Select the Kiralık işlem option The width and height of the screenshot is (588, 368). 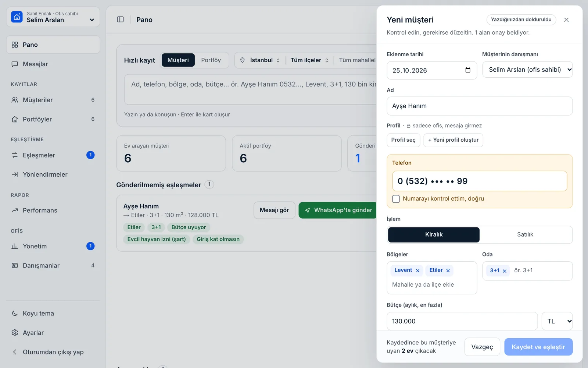434,235
